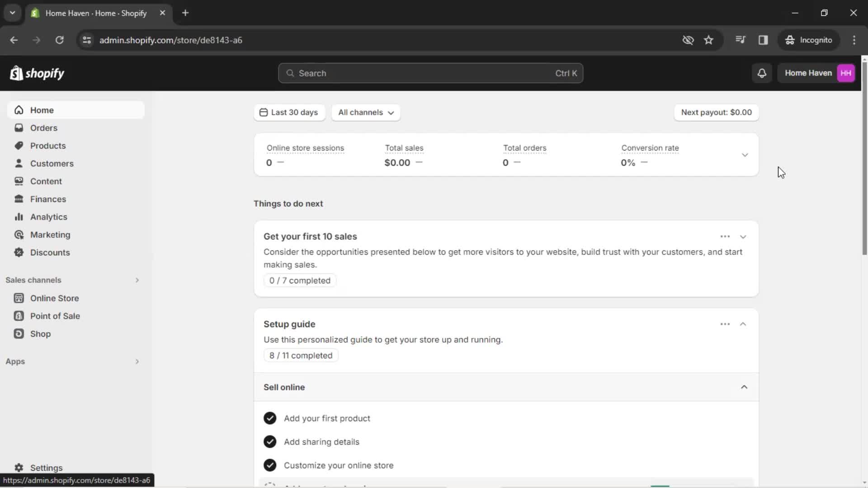868x488 pixels.
Task: Click the Orders sidebar icon
Action: 19,127
